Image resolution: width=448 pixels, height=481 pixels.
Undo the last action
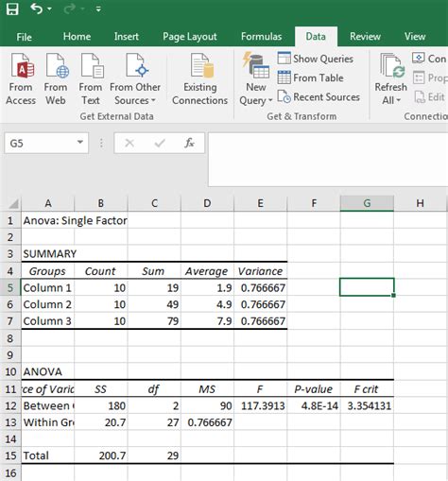36,9
